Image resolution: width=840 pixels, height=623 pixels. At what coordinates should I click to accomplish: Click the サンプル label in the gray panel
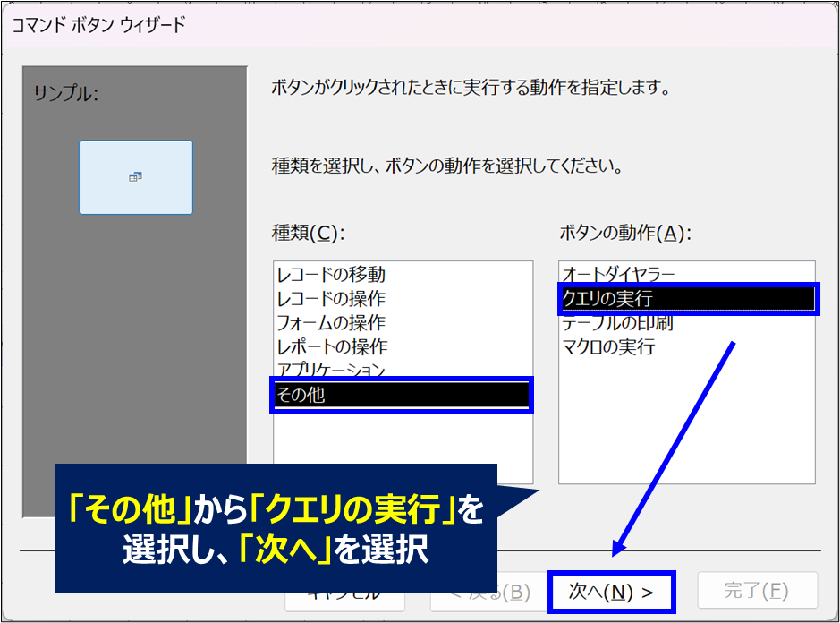pyautogui.click(x=65, y=92)
